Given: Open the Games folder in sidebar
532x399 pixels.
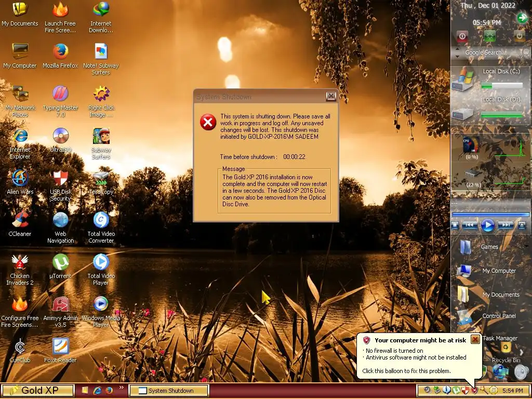Looking at the screenshot, I should click(x=480, y=247).
